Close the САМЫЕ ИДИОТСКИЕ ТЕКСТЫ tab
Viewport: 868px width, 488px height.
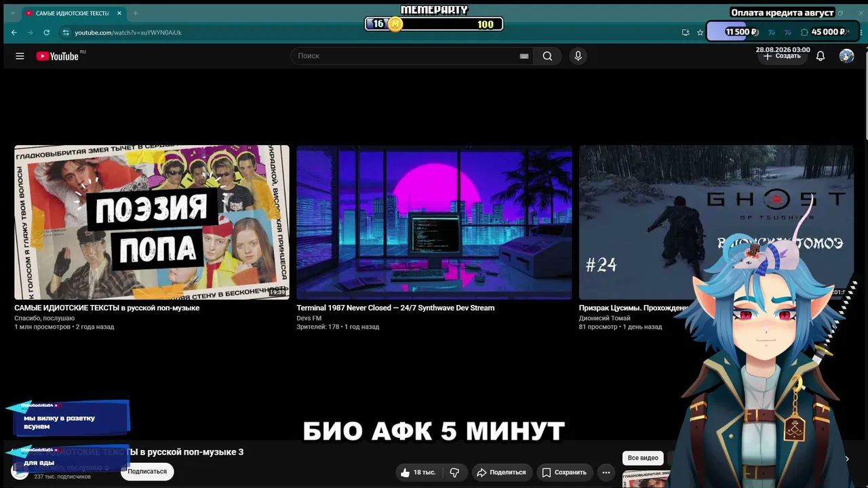tap(119, 14)
